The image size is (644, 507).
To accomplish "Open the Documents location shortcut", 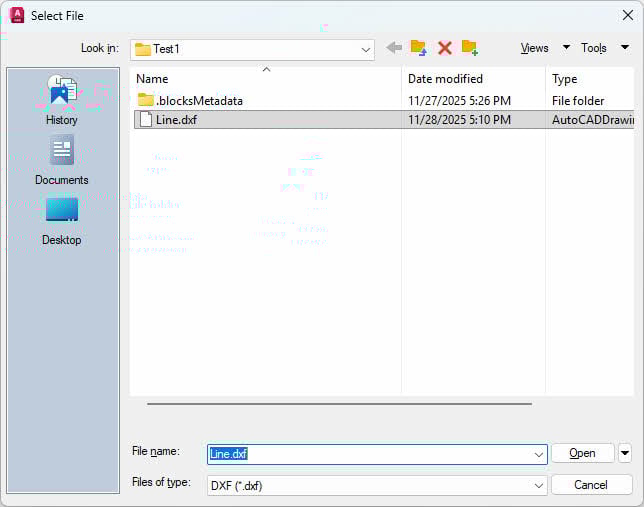I will click(x=62, y=160).
